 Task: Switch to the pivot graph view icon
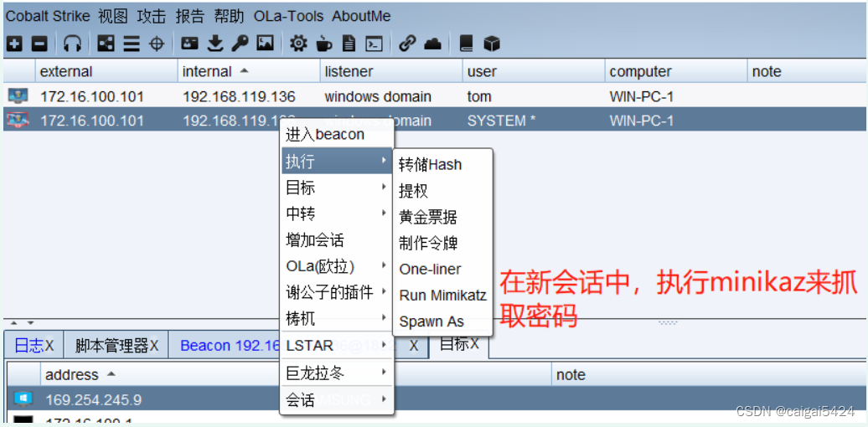click(x=106, y=44)
